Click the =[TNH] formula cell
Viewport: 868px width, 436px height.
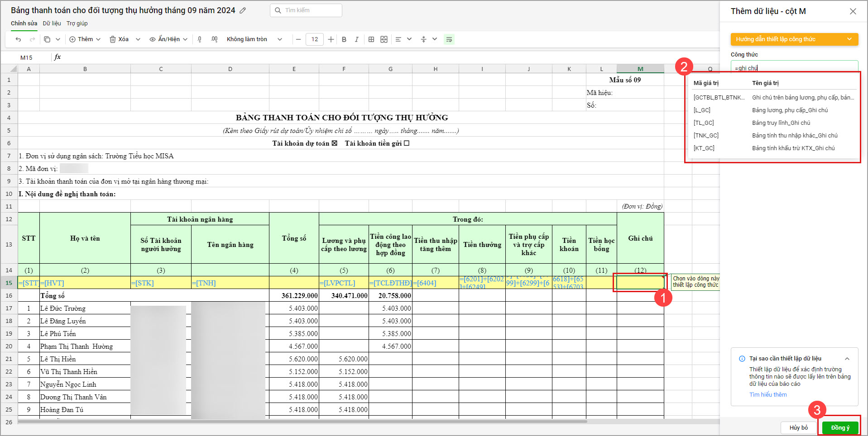tap(230, 283)
